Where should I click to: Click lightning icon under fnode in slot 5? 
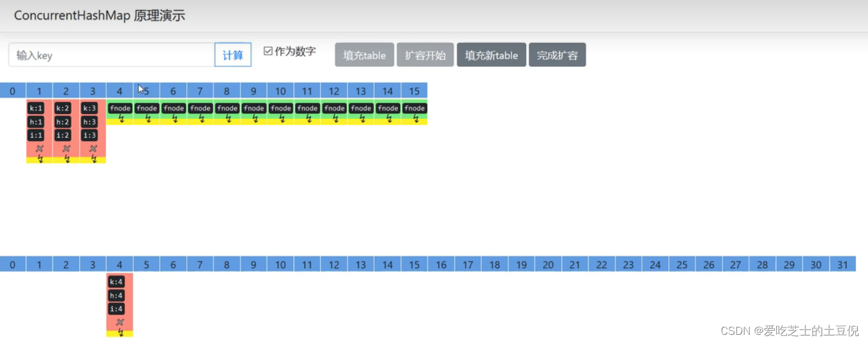(x=148, y=119)
